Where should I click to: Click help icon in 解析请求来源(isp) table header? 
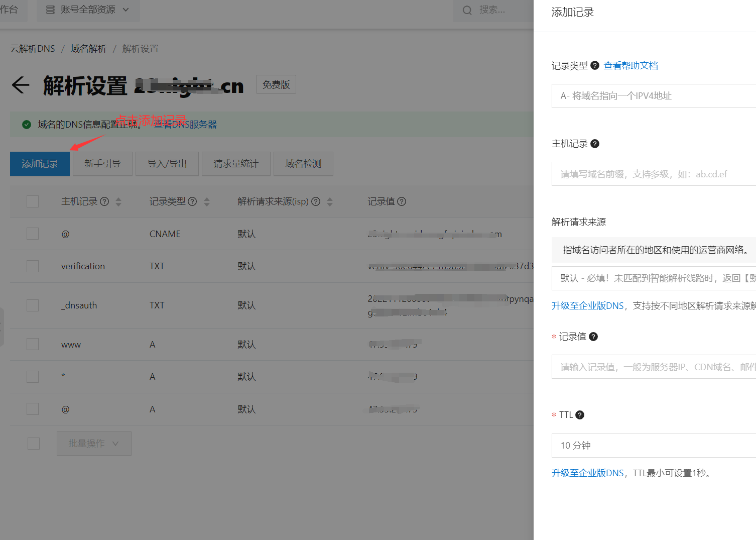(x=316, y=201)
